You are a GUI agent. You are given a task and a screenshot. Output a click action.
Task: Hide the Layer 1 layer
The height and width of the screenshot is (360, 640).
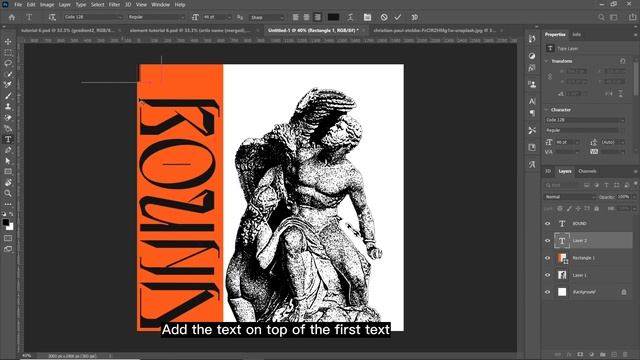pos(548,275)
